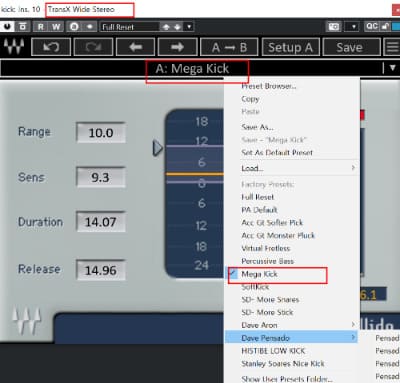Load next preset with right arrow
Image resolution: width=400 pixels, height=383 pixels.
[x=178, y=47]
